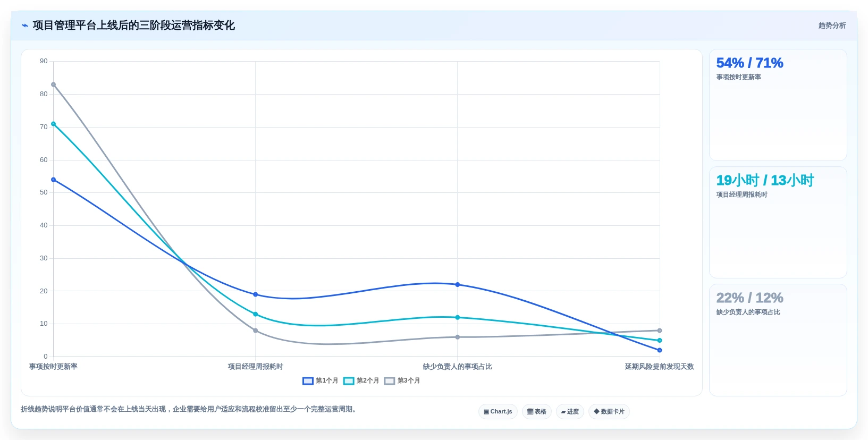Image resolution: width=868 pixels, height=440 pixels.
Task: Click the 延期风险提前发现天数 x-axis label
Action: [x=659, y=367]
